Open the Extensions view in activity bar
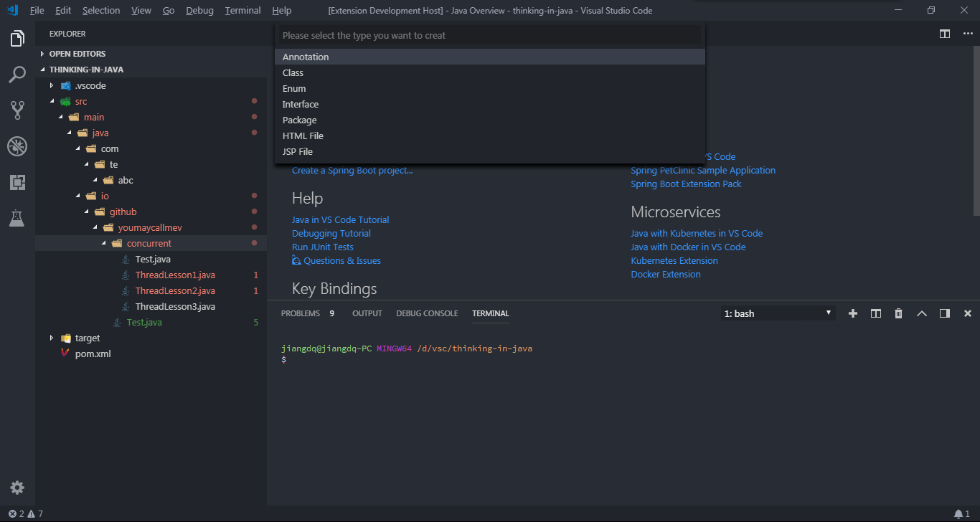 [17, 182]
